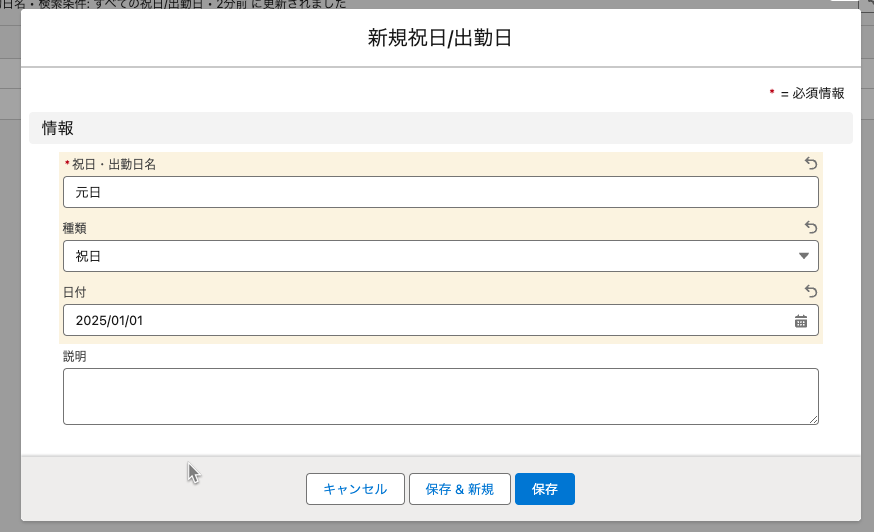Click the 日付 field showing 2025/01/01

pos(440,320)
